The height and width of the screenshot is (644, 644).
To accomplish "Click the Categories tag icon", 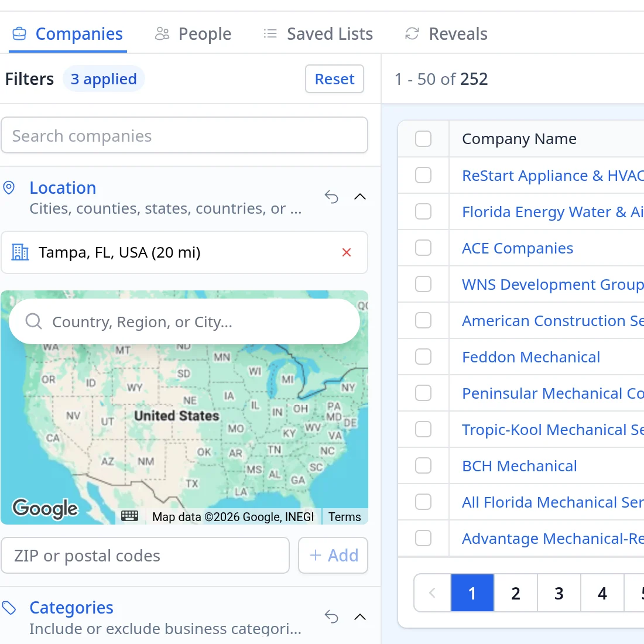I will [x=9, y=608].
